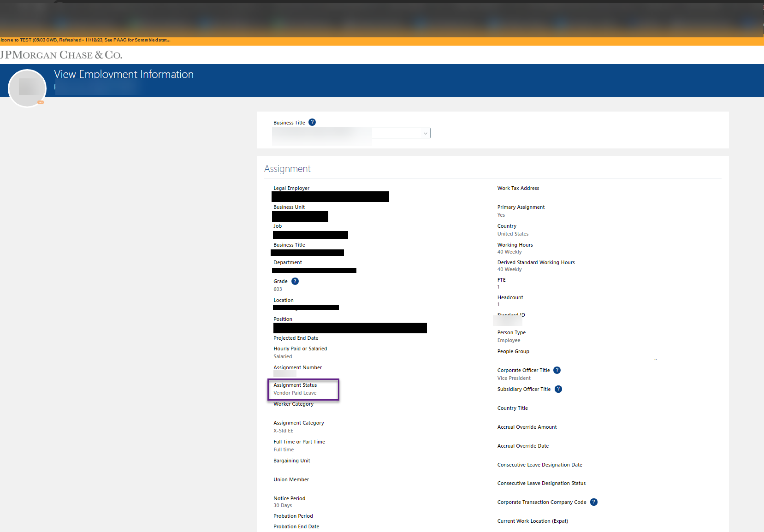This screenshot has width=764, height=532.
Task: Click the United States country value
Action: pos(513,234)
